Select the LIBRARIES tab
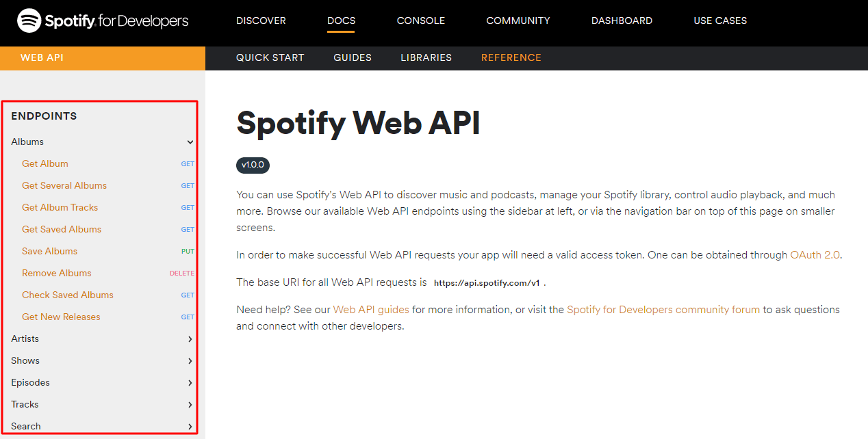This screenshot has height=439, width=868. (x=426, y=57)
